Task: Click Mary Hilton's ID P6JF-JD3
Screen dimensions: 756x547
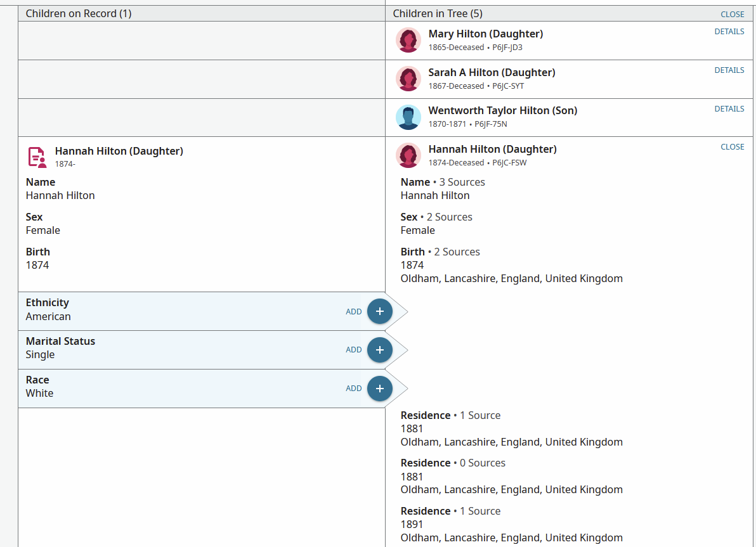Action: coord(507,48)
